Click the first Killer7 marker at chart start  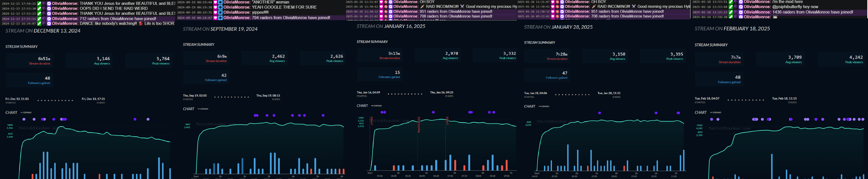371,121
